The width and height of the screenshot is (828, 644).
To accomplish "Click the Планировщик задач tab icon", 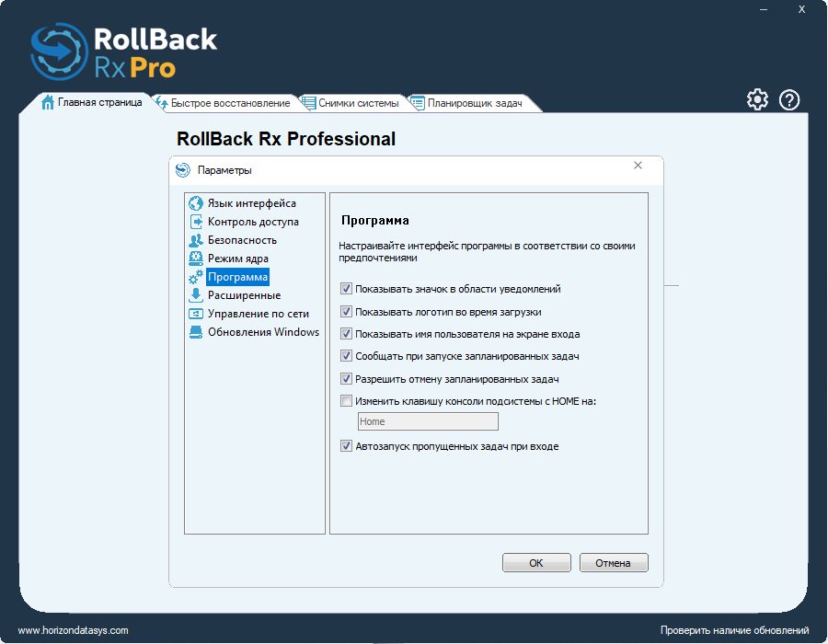I will (418, 102).
